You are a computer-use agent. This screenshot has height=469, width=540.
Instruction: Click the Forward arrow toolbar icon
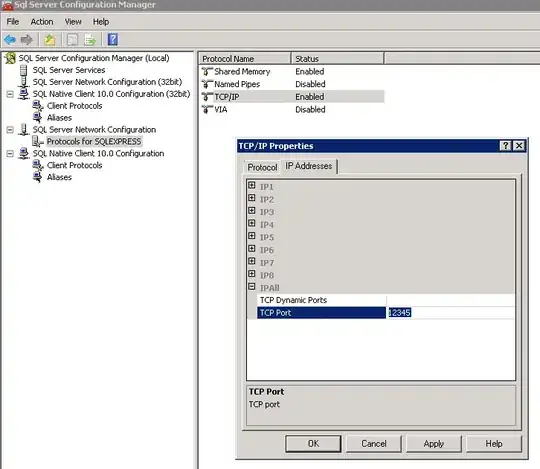click(x=27, y=40)
